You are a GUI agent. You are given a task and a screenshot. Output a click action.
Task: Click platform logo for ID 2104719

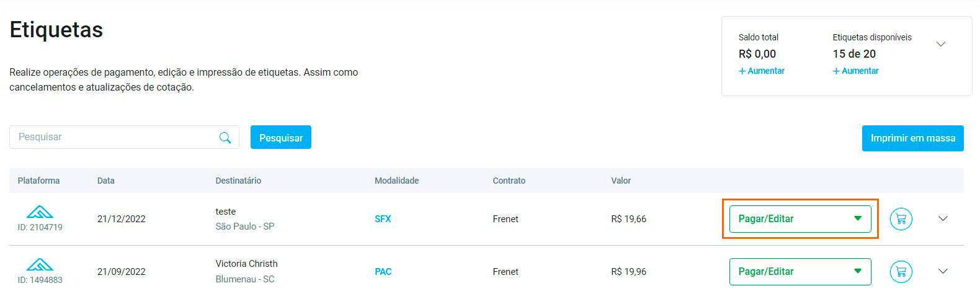point(40,212)
